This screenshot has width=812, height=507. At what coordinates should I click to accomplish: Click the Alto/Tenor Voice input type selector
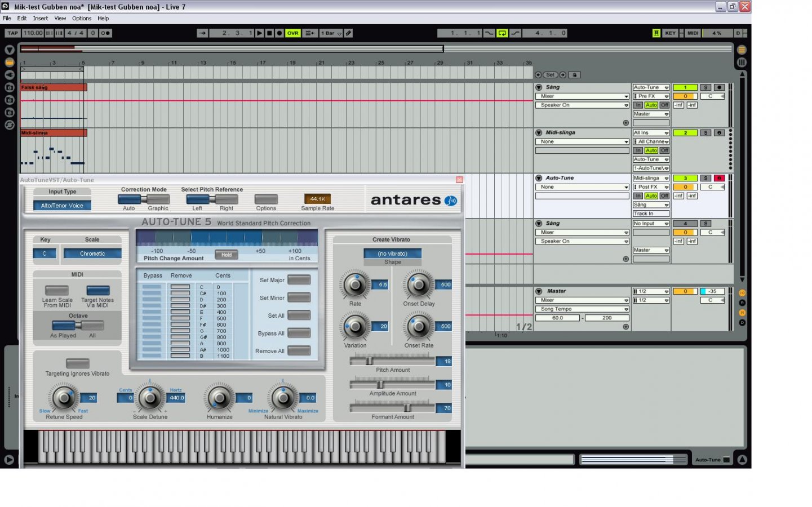pyautogui.click(x=62, y=206)
